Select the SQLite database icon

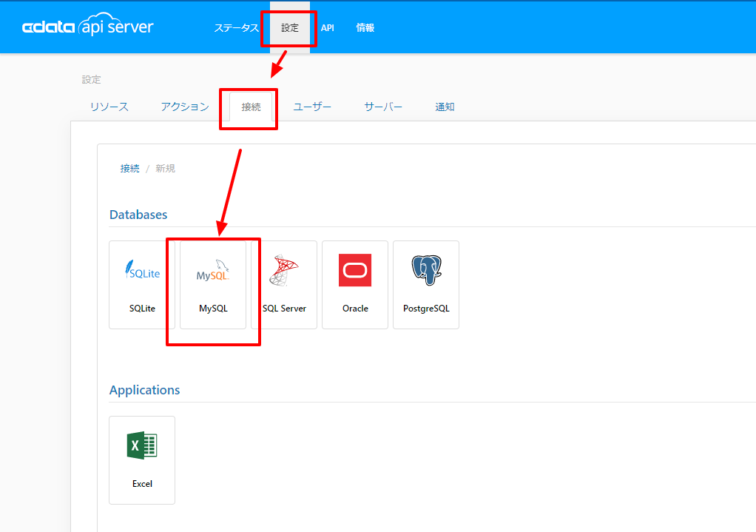click(142, 270)
